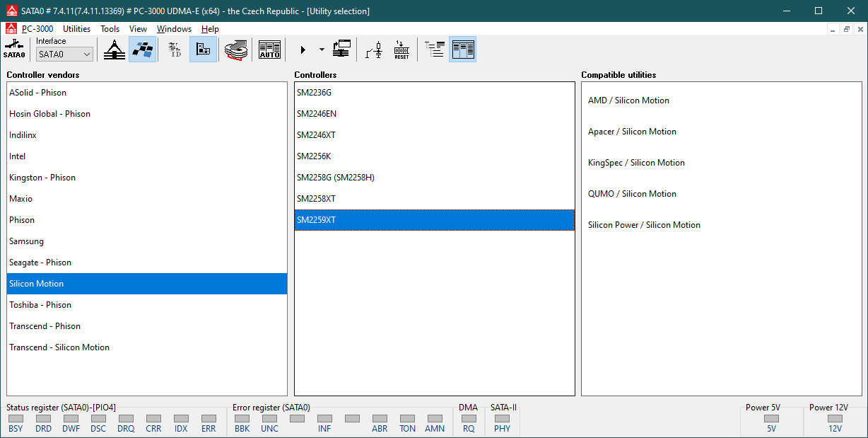Open the Utilities menu
This screenshot has height=438, width=868.
(x=76, y=29)
